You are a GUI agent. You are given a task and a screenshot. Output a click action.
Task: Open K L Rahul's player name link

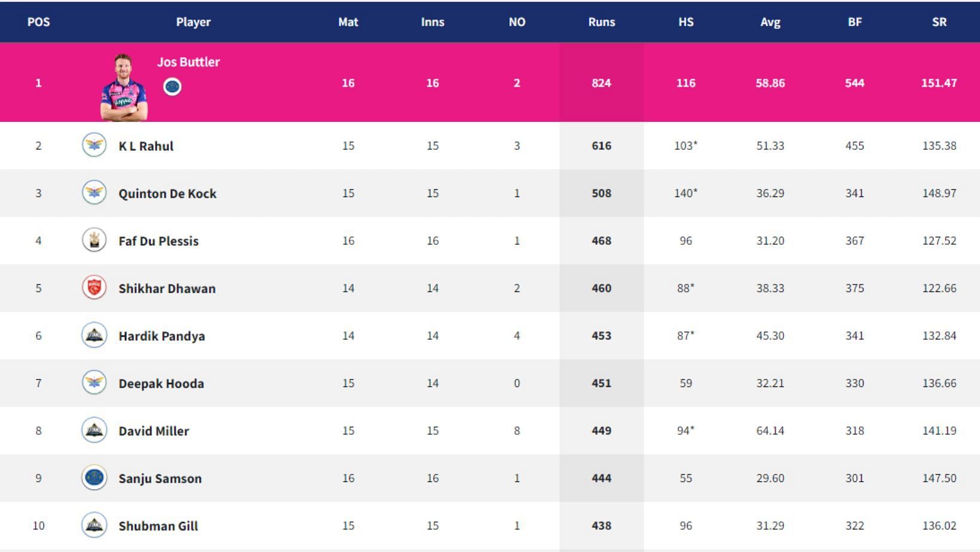(x=146, y=146)
